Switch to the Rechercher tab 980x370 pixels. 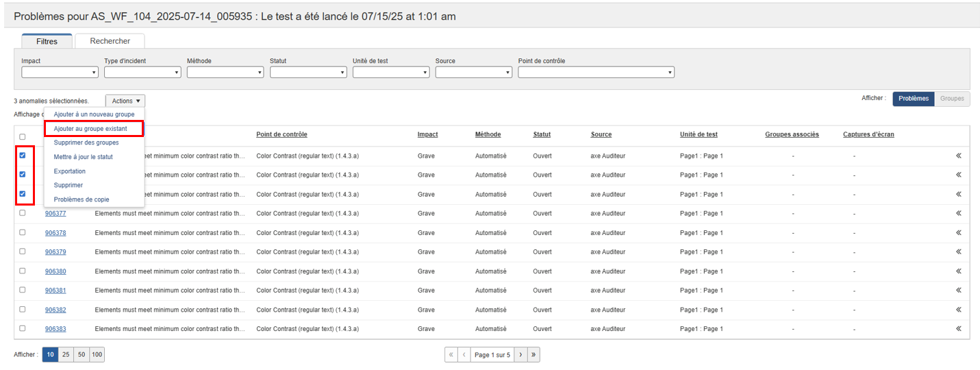110,41
